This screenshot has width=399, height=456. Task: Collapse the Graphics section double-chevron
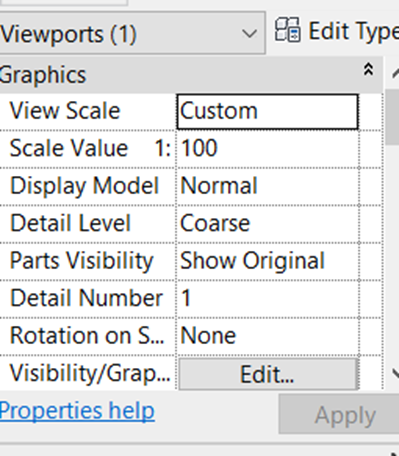(x=368, y=69)
